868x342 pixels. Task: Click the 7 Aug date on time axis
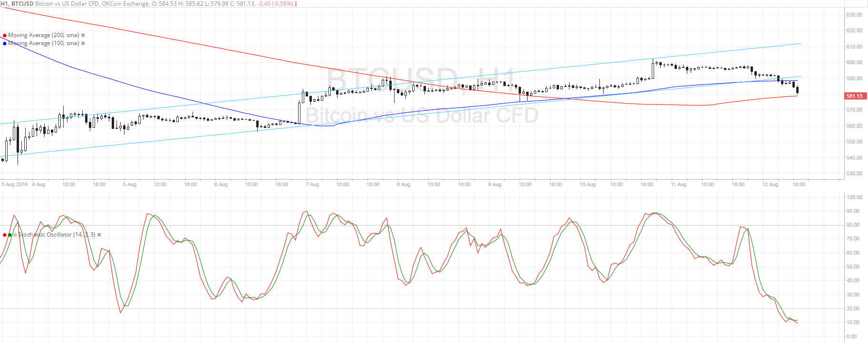(x=312, y=184)
